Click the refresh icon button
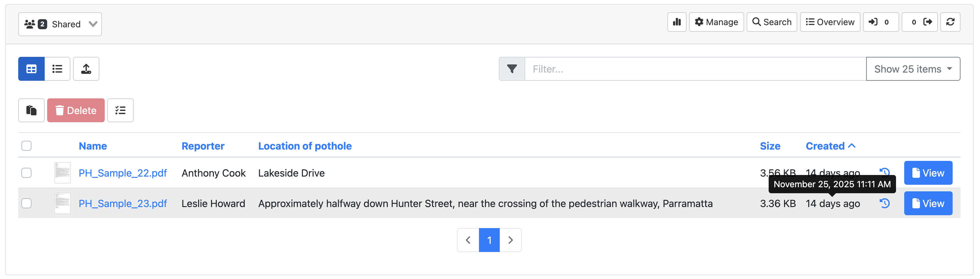 tap(950, 22)
